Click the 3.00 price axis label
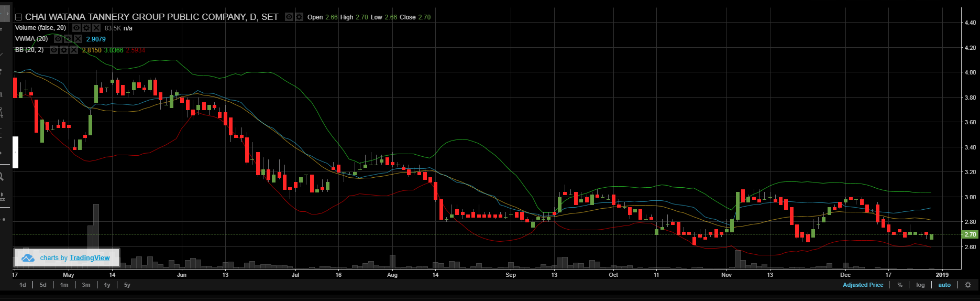Screen dimensions: 980x301 coord(970,197)
